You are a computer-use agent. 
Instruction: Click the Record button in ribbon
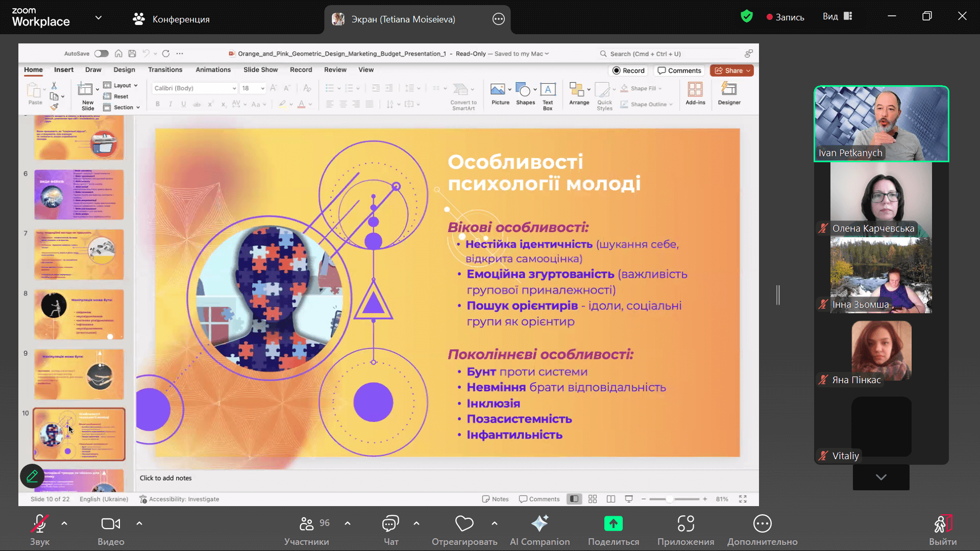pyautogui.click(x=629, y=70)
